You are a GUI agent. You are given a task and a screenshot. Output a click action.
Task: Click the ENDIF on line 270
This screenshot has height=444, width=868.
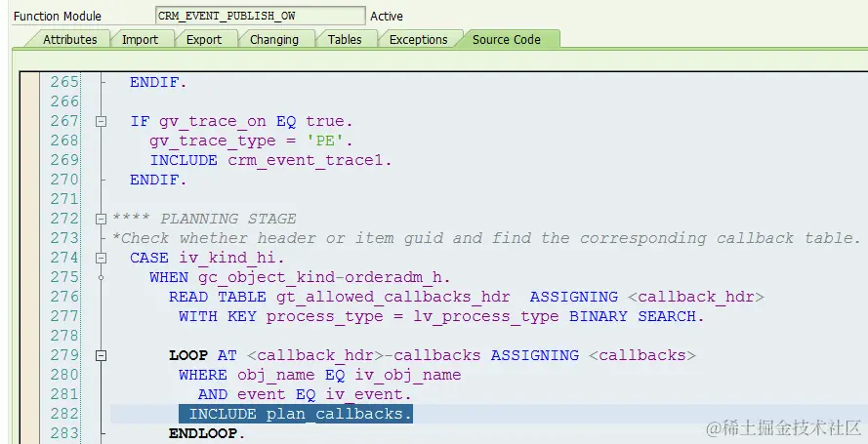click(158, 180)
